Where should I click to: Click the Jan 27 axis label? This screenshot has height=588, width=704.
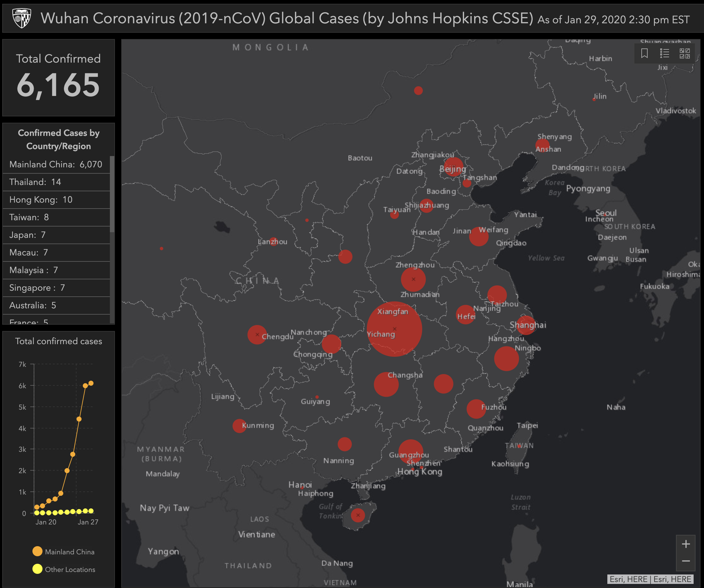tap(88, 522)
